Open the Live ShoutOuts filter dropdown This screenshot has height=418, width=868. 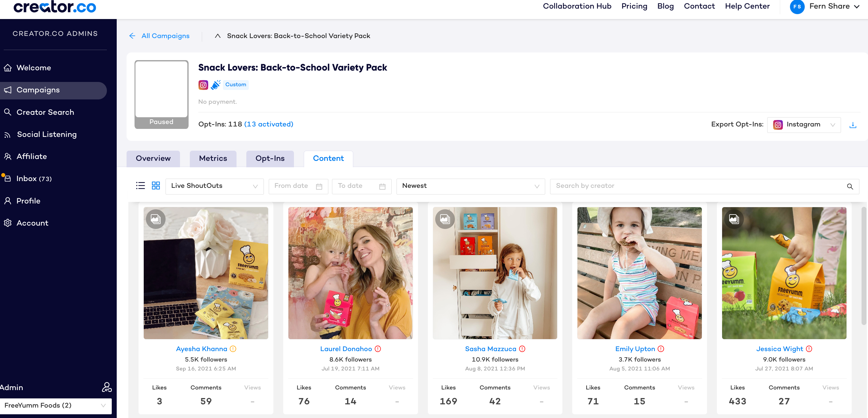click(214, 186)
